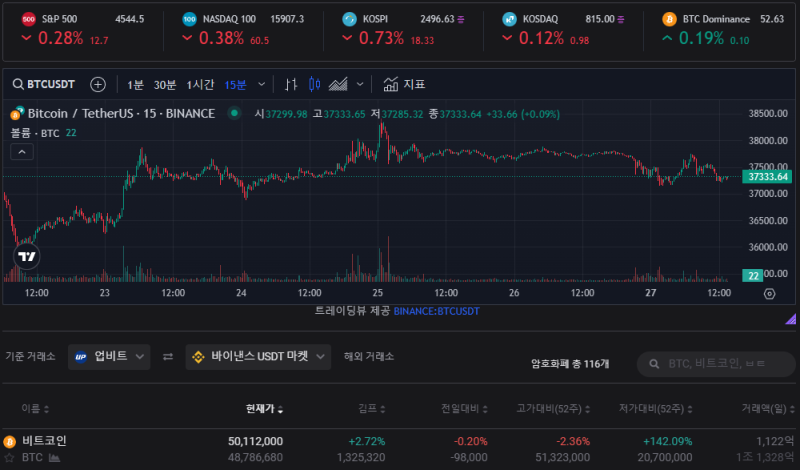The height and width of the screenshot is (470, 800).
Task: Open the BTC mini chart icon
Action: point(54,458)
